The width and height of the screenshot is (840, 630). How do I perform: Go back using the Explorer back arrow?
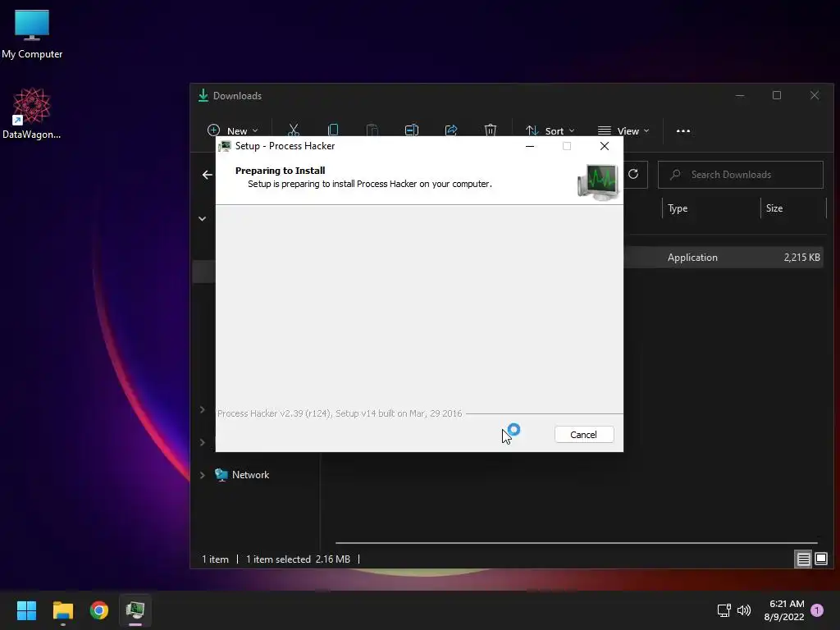pos(208,175)
